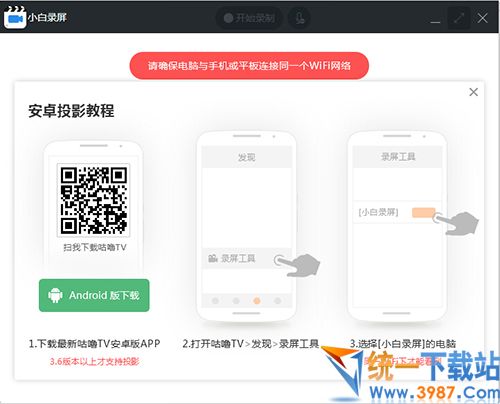The height and width of the screenshot is (404, 500).
Task: Click the 小白录屏 title text
Action: point(47,17)
